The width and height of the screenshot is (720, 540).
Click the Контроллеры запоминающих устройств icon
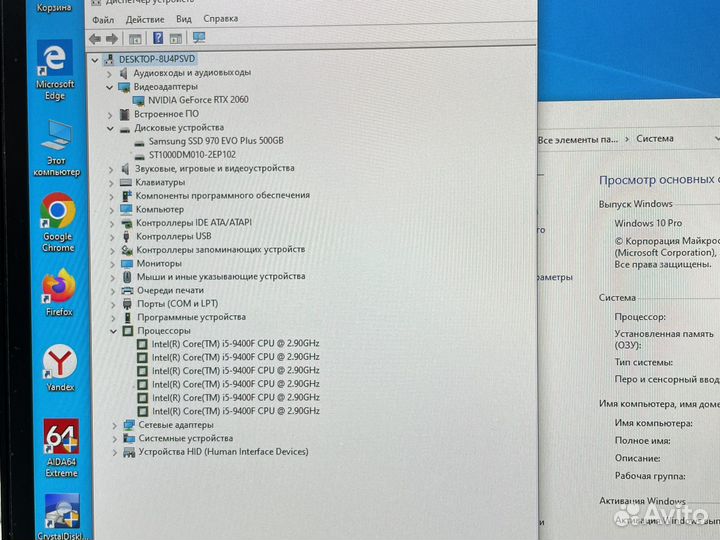(x=127, y=250)
